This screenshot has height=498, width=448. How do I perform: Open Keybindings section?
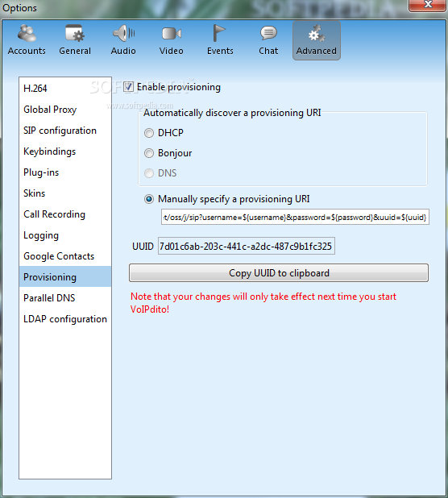(65, 151)
